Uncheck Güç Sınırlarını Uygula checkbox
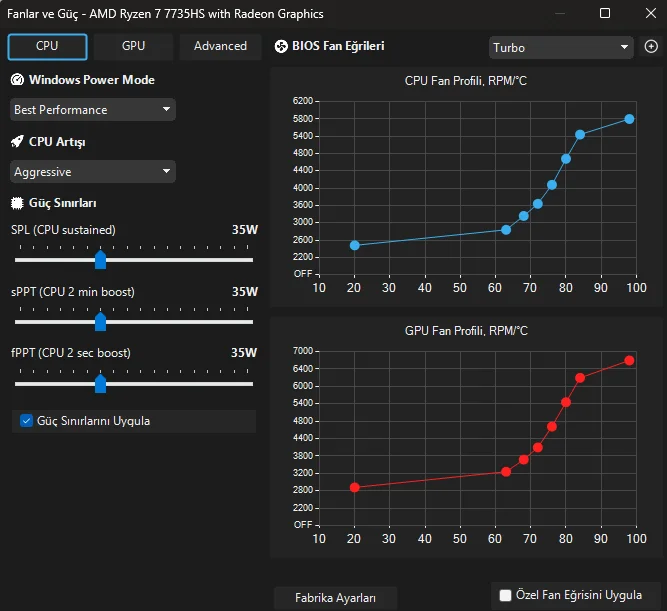This screenshot has height=611, width=667. [26, 421]
